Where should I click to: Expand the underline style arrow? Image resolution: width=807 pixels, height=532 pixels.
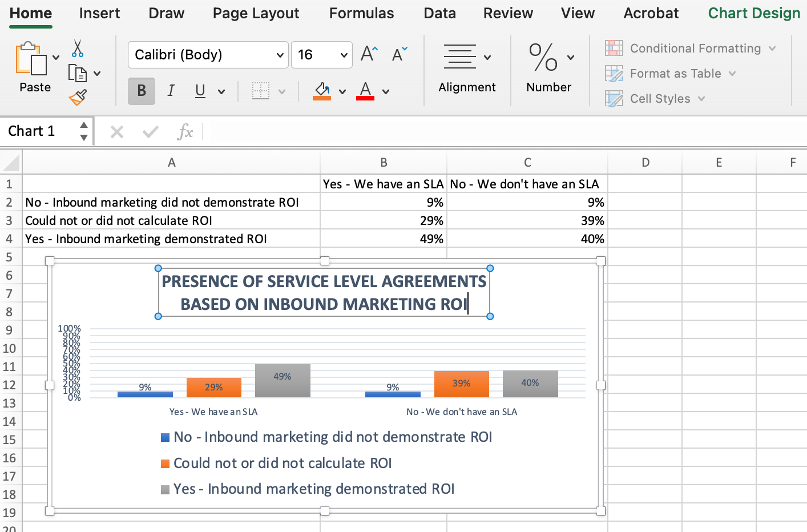point(221,91)
